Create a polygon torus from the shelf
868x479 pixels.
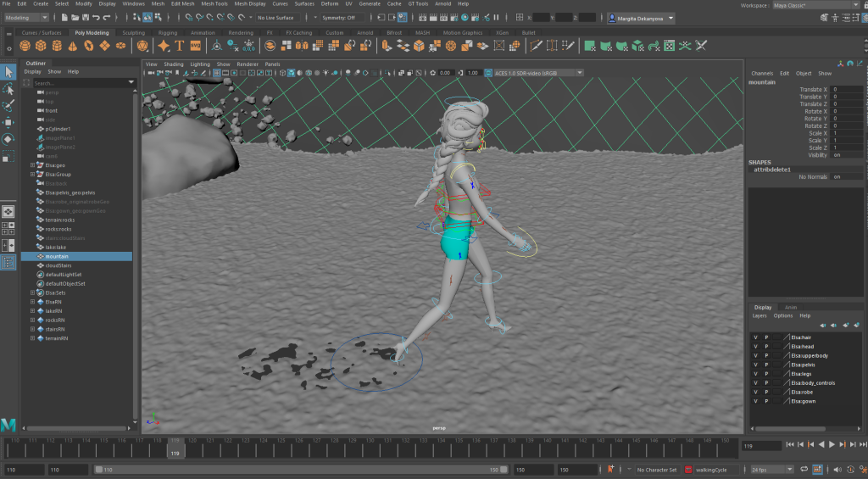pos(88,46)
